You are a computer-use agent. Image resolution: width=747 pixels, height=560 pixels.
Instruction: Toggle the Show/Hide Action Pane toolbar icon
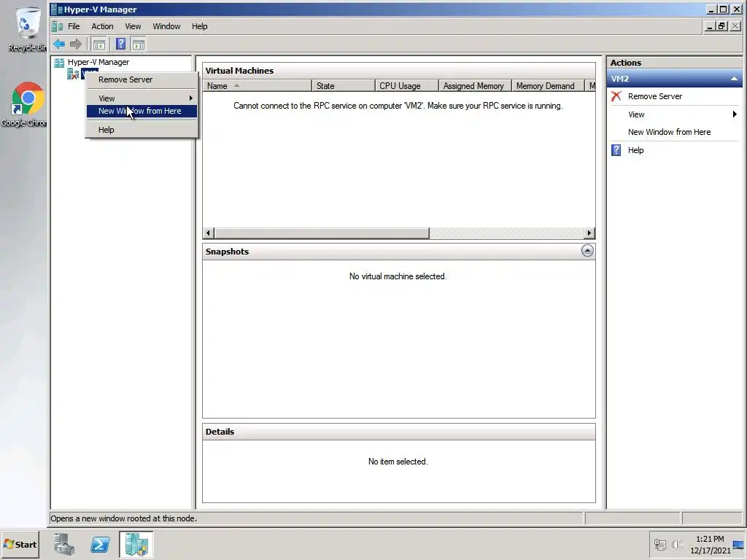point(139,44)
